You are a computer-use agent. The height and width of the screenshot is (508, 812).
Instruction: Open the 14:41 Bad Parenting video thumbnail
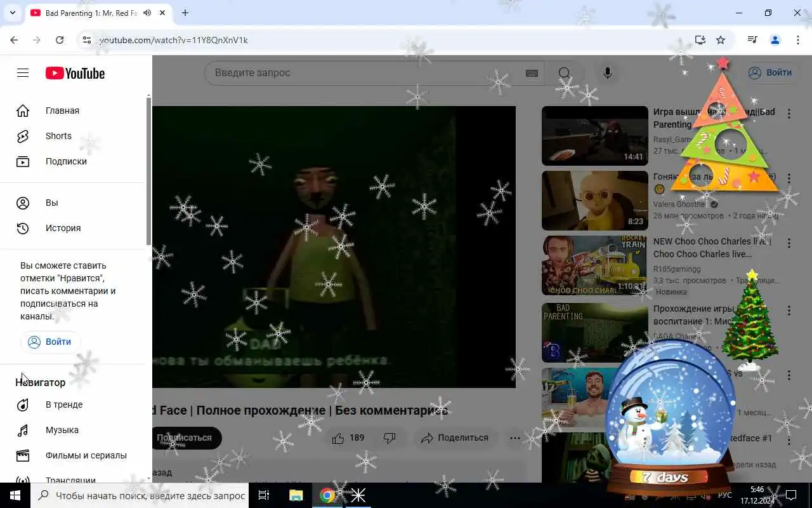[x=595, y=136]
